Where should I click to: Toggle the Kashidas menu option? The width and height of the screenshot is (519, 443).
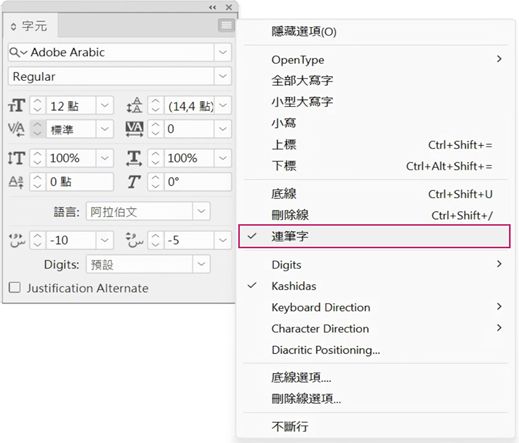tap(374, 286)
